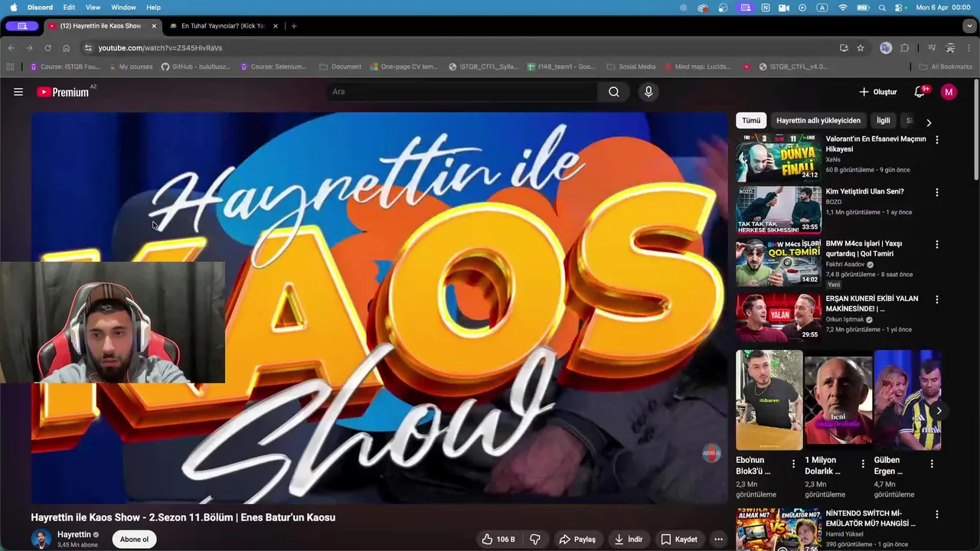This screenshot has width=980, height=551.
Task: Open site information icon beside the URL
Action: (88, 47)
